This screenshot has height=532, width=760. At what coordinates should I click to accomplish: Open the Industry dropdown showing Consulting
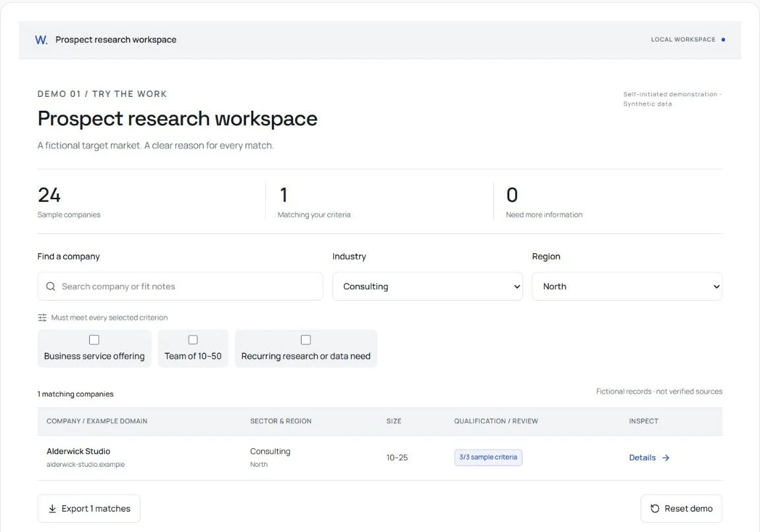(x=427, y=286)
